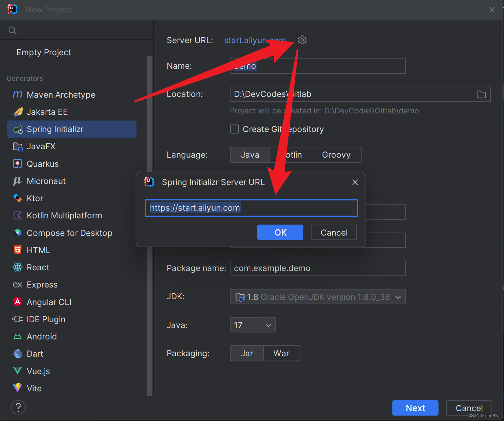Click the Compose for Desktop icon
This screenshot has height=421, width=504.
[x=18, y=233]
